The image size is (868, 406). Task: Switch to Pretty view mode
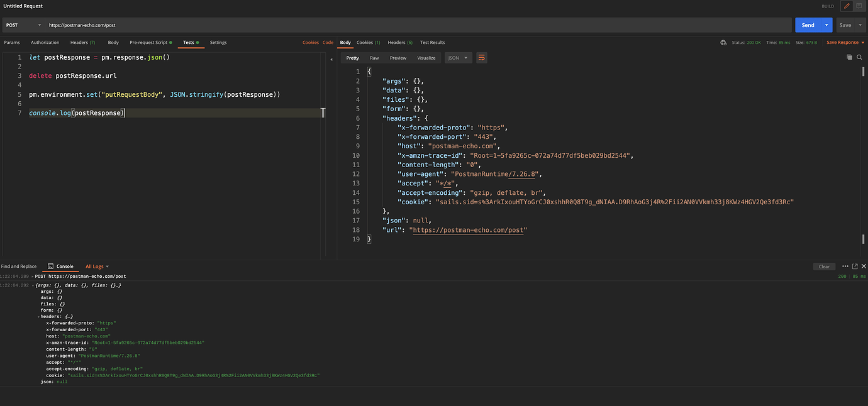[x=352, y=57]
